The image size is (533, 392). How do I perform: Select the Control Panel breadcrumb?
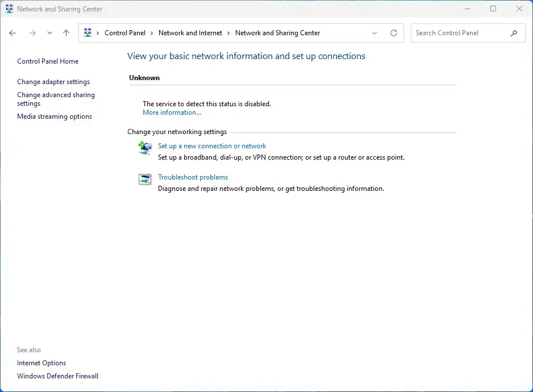click(125, 33)
